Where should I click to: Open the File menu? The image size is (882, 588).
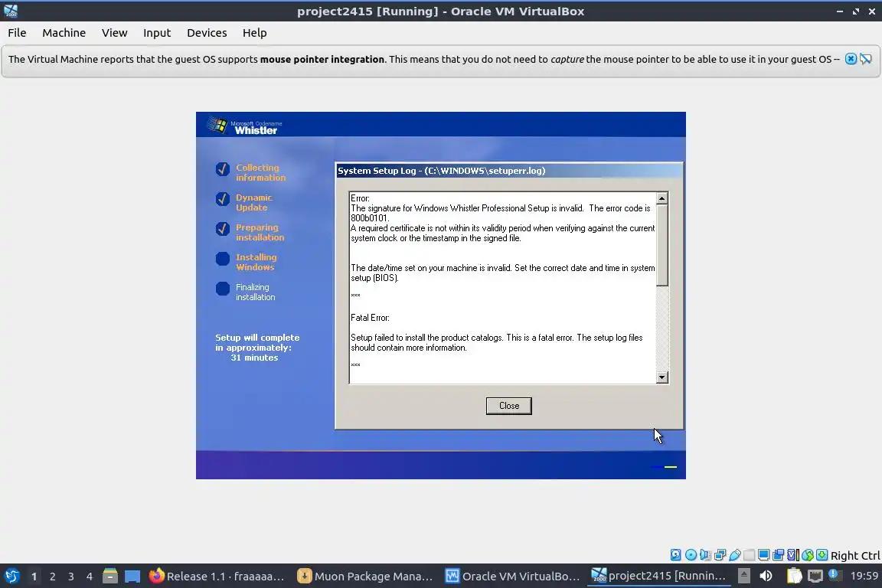[17, 33]
